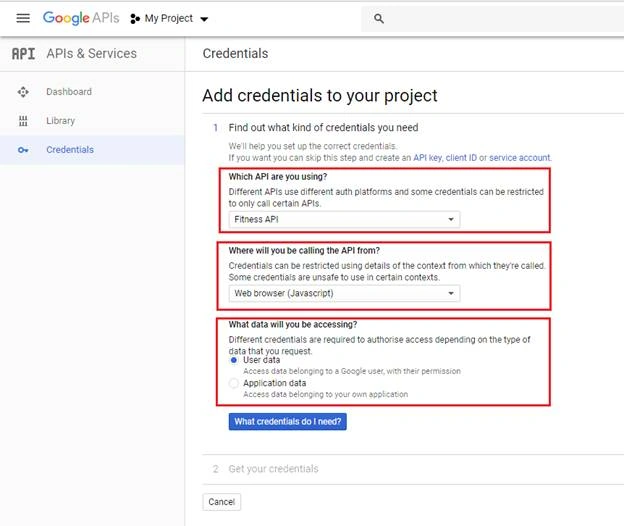Open the Web browser (Javascript) dropdown
Image resolution: width=624 pixels, height=526 pixels.
[x=344, y=294]
